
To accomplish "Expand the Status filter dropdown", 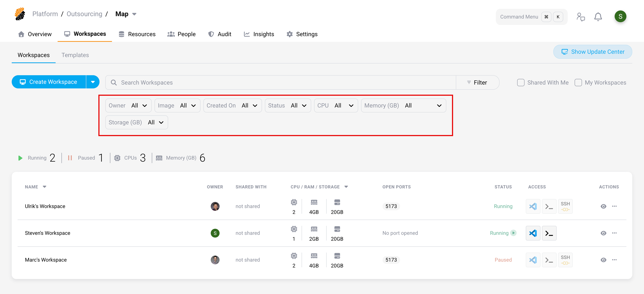I will (x=288, y=106).
